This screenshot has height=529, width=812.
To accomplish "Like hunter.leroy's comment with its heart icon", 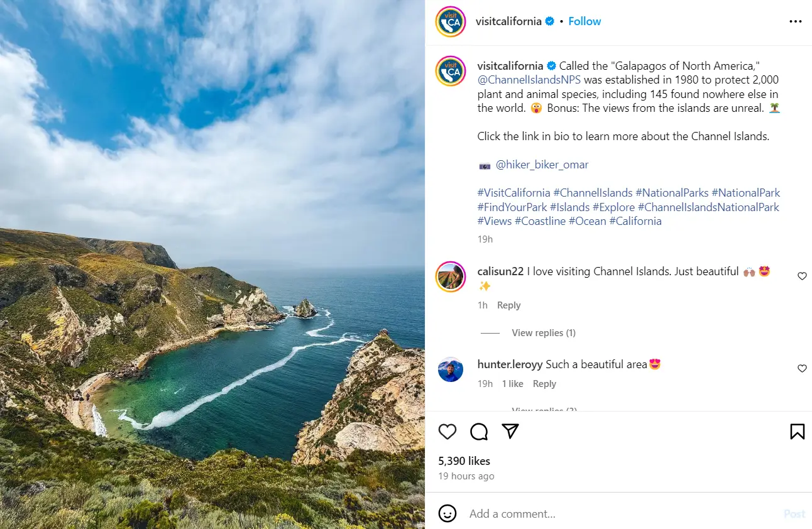I will (802, 369).
